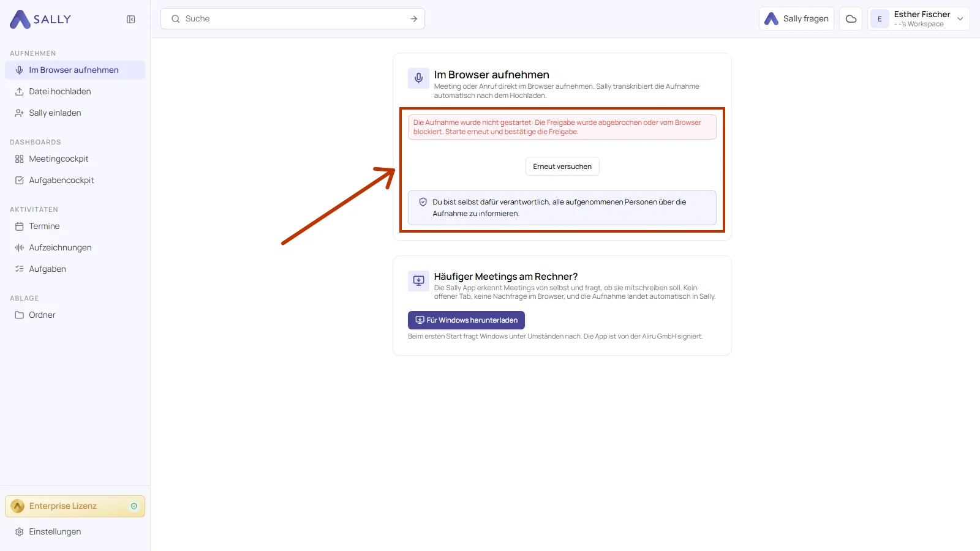Click Aliru GmbH signing note text

(x=556, y=336)
